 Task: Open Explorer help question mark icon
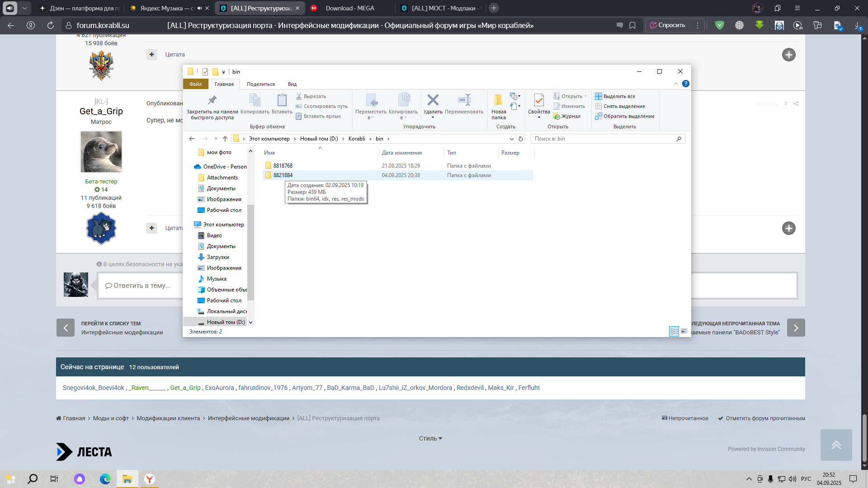(x=685, y=84)
